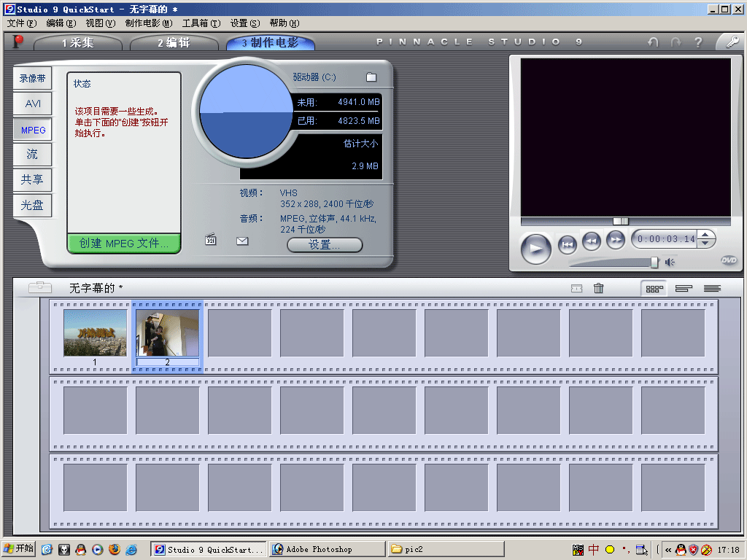Click the fast rewind button
Screen dimensions: 747x560
[591, 241]
